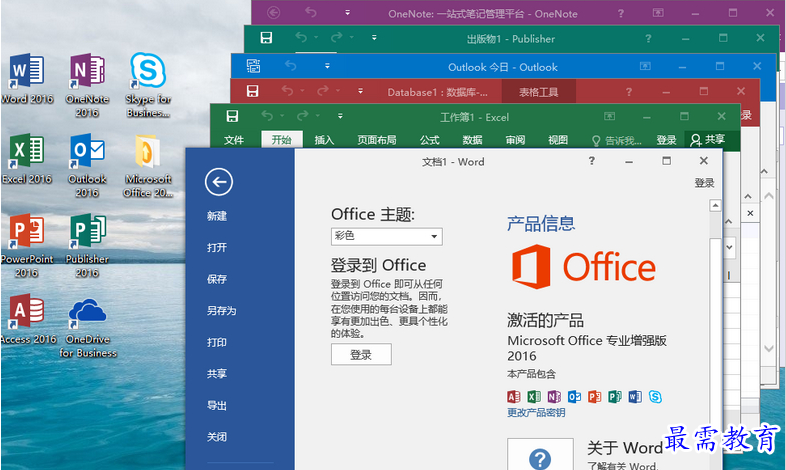Image resolution: width=786 pixels, height=470 pixels.
Task: Click the undo arrow in Outlook title bar
Action: click(x=291, y=66)
